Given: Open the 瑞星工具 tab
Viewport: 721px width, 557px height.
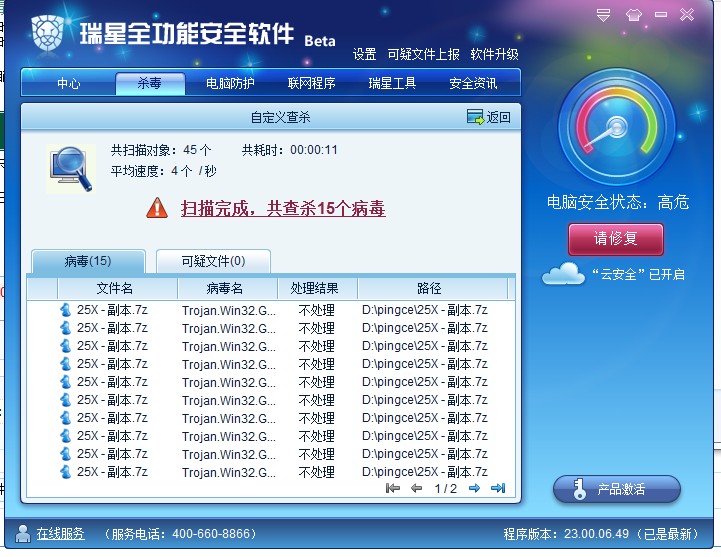Looking at the screenshot, I should pyautogui.click(x=392, y=83).
